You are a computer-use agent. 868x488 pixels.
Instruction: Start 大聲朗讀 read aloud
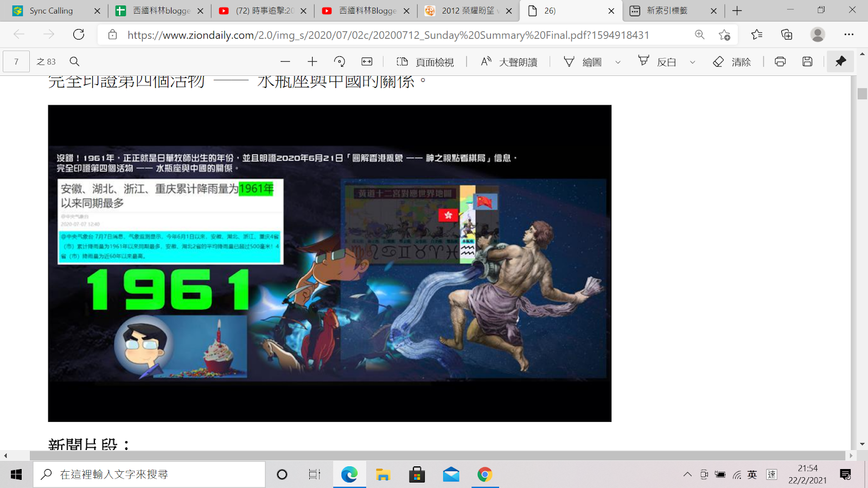(x=509, y=62)
